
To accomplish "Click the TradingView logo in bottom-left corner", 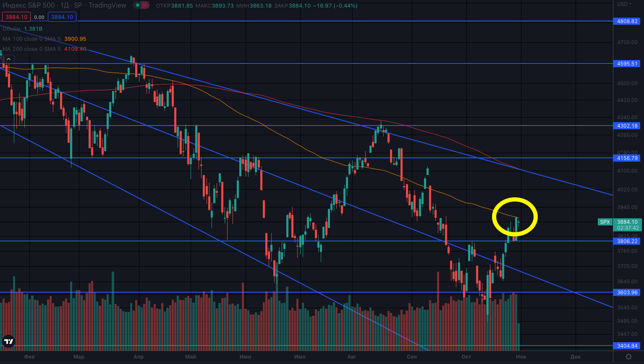I will pyautogui.click(x=9, y=341).
